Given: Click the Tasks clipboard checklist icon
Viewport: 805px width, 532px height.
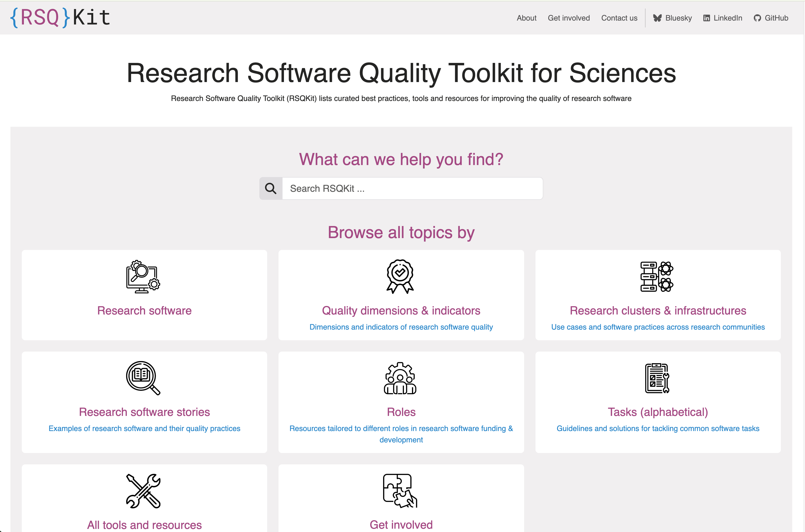Looking at the screenshot, I should pyautogui.click(x=657, y=378).
